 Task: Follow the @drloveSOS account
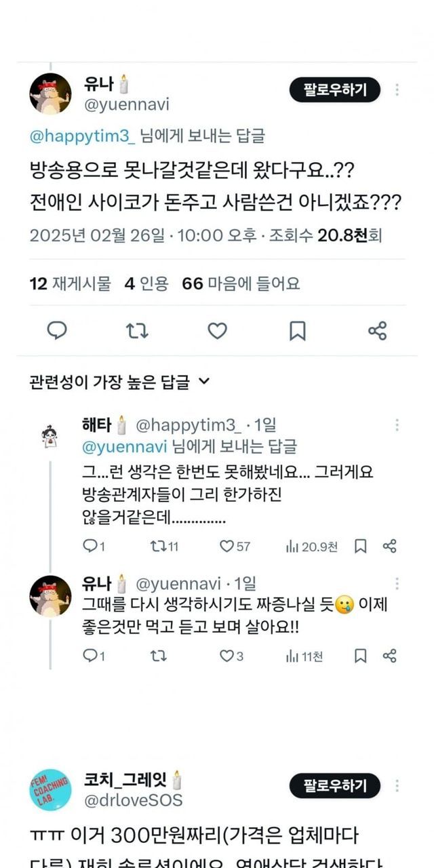[x=335, y=785]
